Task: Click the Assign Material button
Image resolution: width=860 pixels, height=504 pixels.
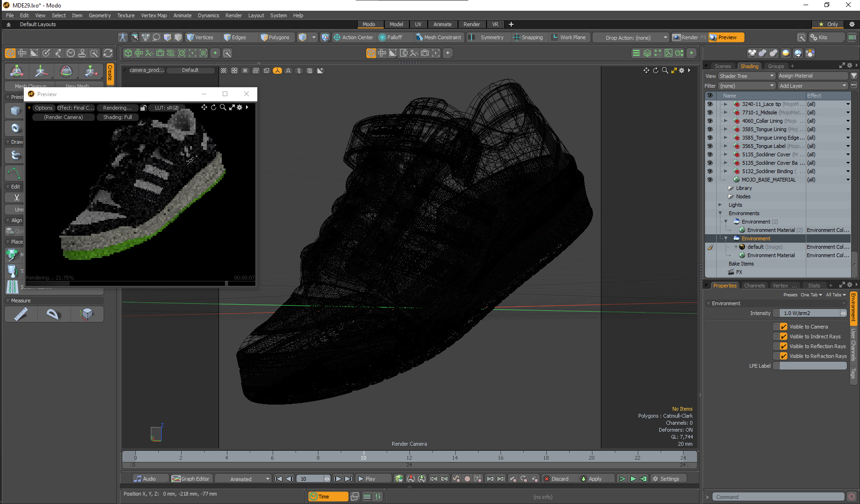Action: click(x=812, y=76)
